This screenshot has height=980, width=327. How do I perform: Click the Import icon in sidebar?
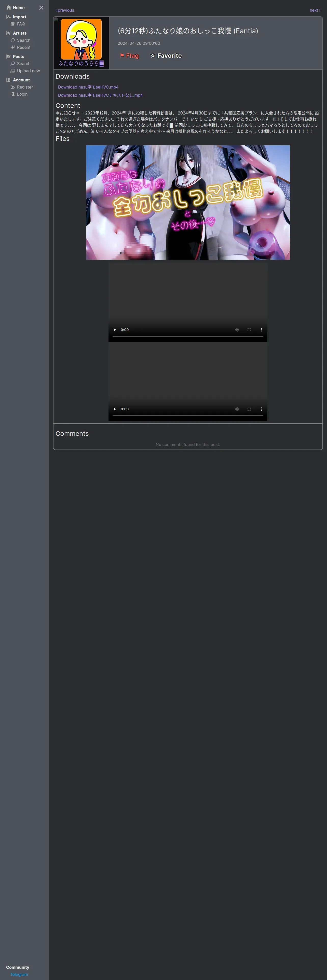(x=8, y=17)
